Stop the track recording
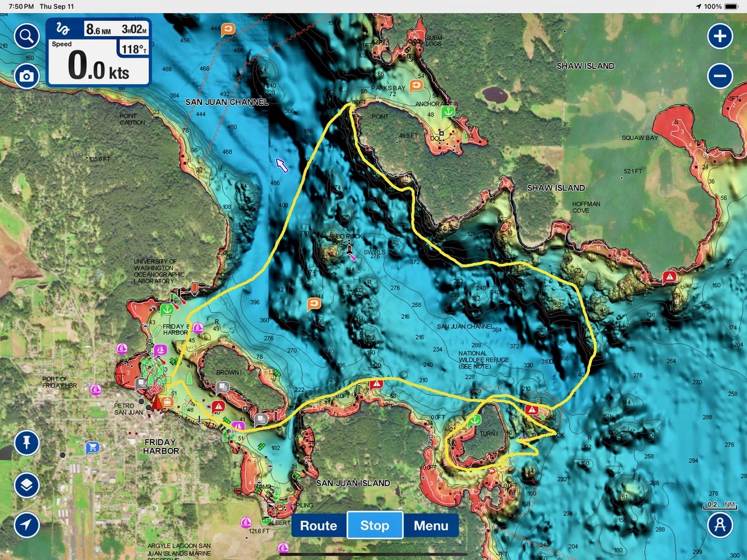This screenshot has width=747, height=560. point(374,526)
